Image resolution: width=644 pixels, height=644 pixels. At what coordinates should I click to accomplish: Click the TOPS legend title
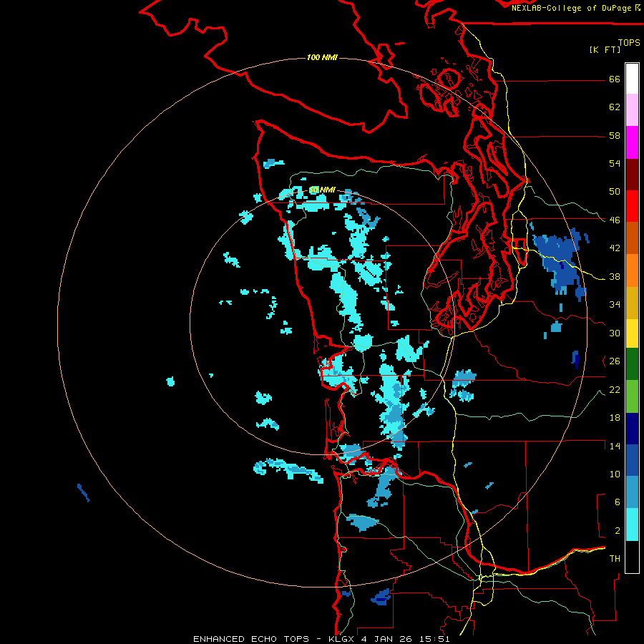click(629, 42)
